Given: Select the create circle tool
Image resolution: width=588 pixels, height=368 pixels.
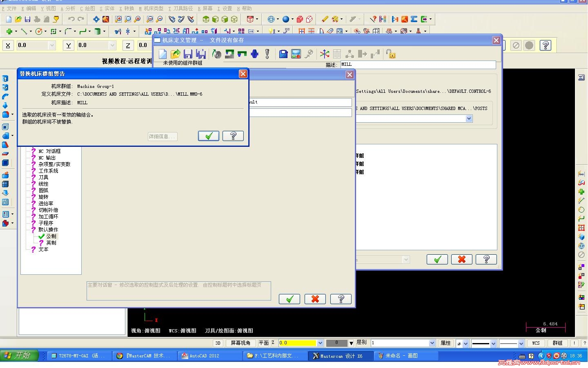Looking at the screenshot, I should 39,31.
